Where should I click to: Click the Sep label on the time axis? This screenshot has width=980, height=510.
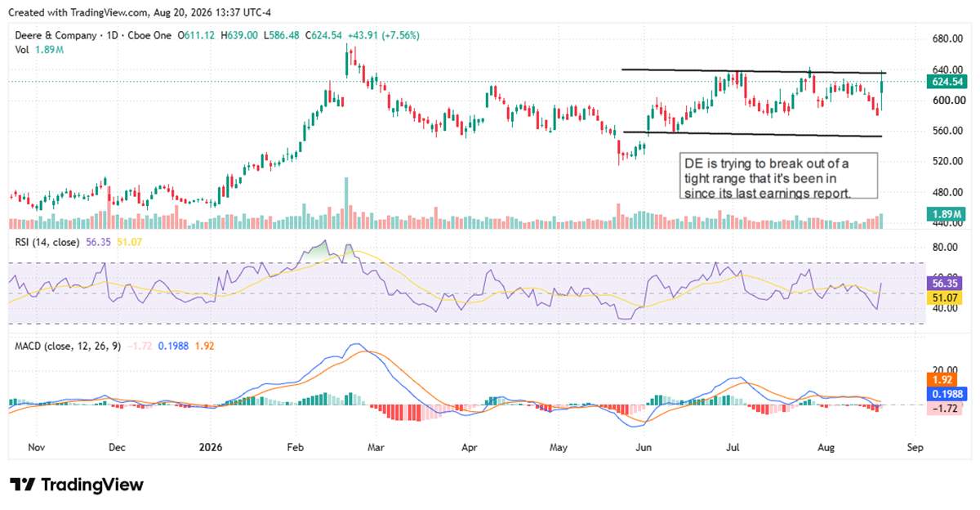point(916,448)
